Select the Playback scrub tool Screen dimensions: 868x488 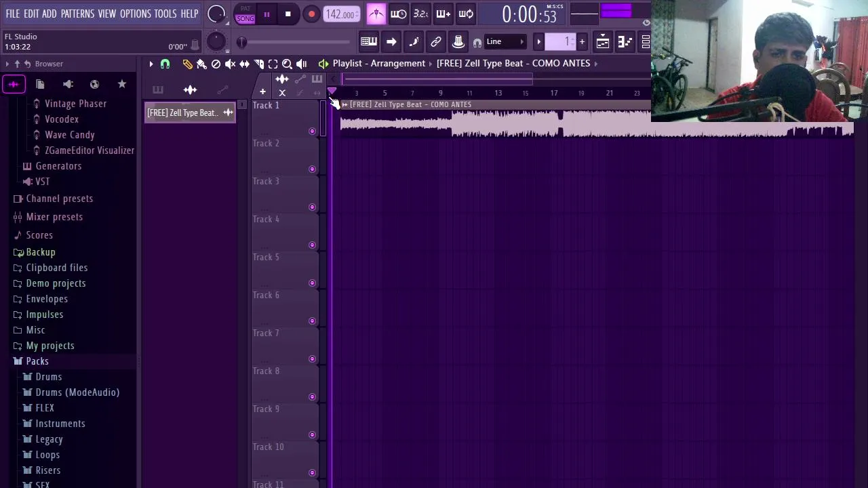click(x=301, y=64)
